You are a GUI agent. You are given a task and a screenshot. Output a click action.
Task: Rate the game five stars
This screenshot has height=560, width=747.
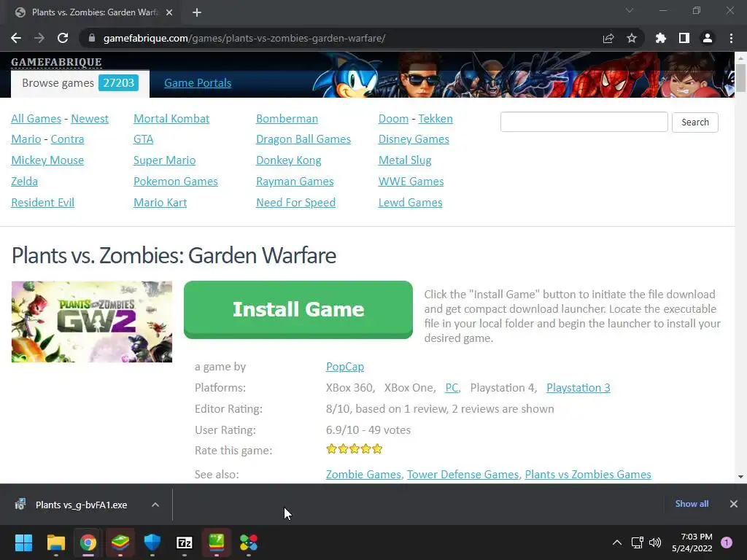point(377,448)
